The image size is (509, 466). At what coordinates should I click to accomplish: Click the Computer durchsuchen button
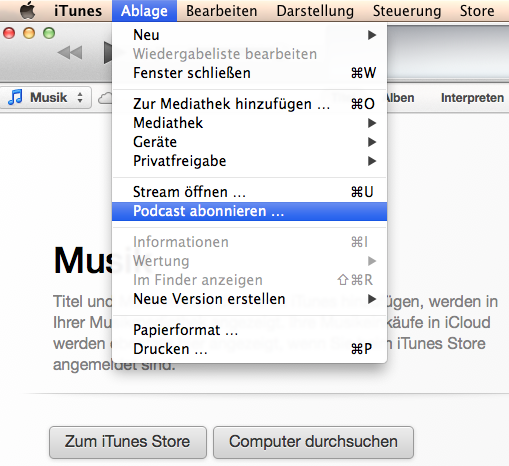pyautogui.click(x=313, y=442)
